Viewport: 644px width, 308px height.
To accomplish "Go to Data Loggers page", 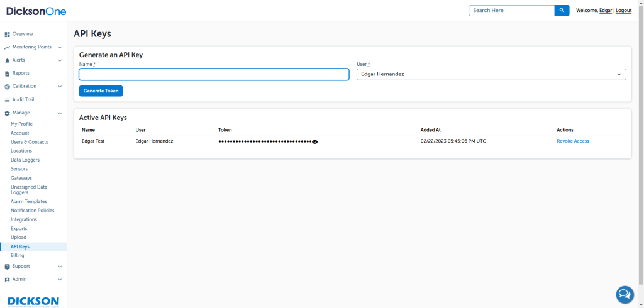I will tap(25, 160).
